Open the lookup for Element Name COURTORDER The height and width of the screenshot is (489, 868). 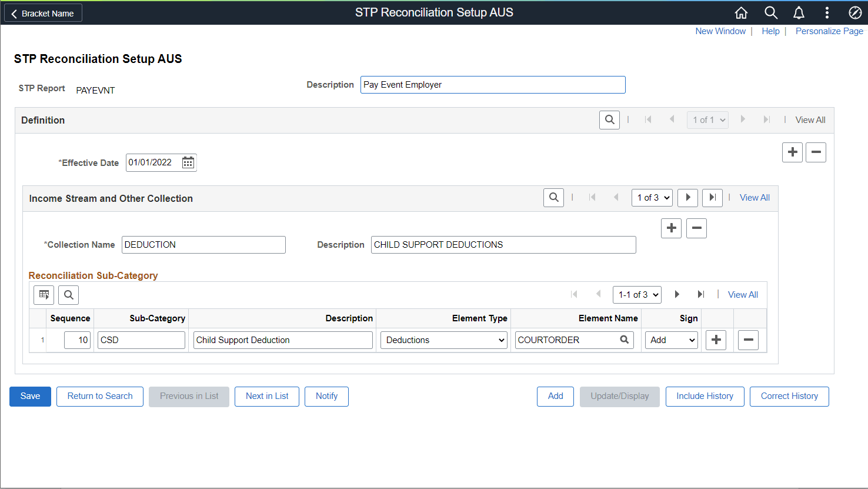pos(624,340)
